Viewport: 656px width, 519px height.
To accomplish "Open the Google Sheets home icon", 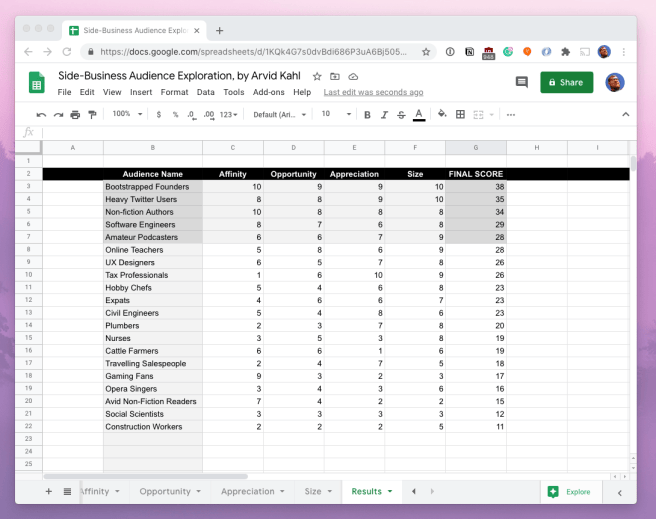I will pos(37,82).
